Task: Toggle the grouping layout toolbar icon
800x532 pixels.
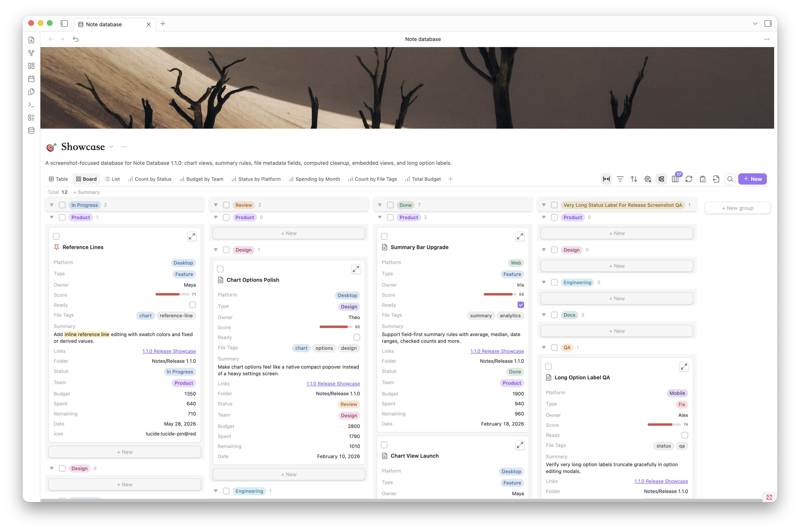Action: [x=661, y=179]
